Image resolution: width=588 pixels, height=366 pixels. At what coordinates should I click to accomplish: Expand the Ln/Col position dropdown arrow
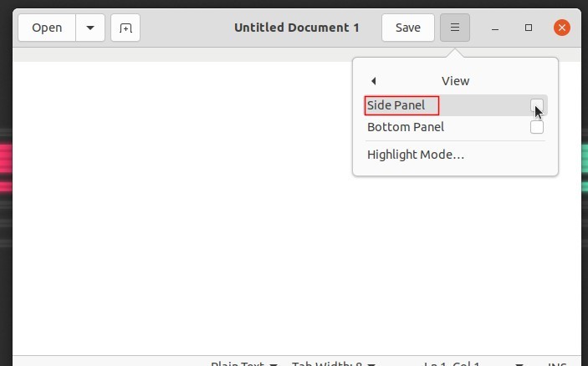point(520,363)
